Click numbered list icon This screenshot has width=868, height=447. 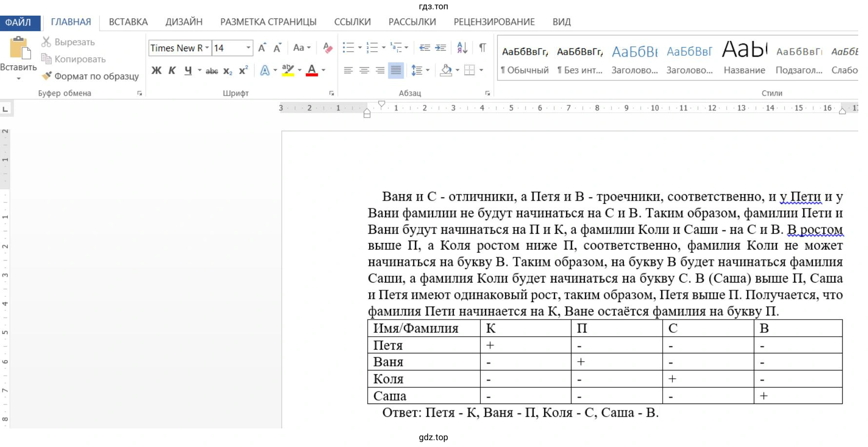click(x=372, y=48)
